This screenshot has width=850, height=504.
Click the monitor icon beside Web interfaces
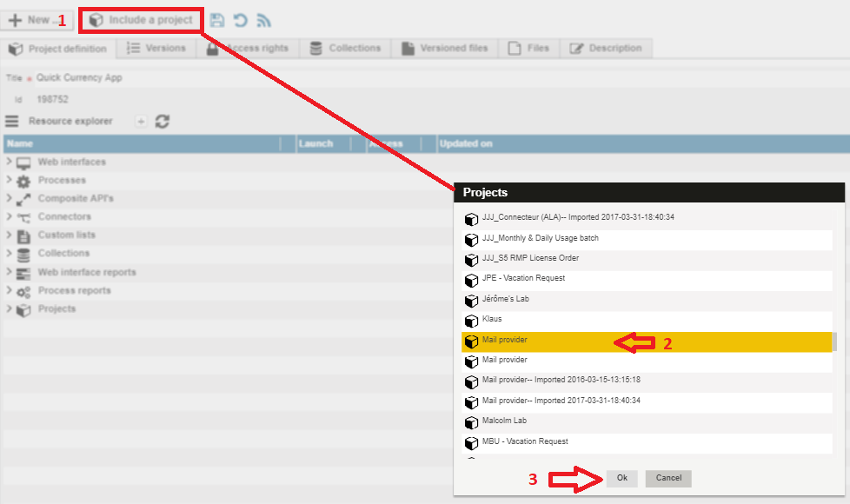(x=24, y=162)
